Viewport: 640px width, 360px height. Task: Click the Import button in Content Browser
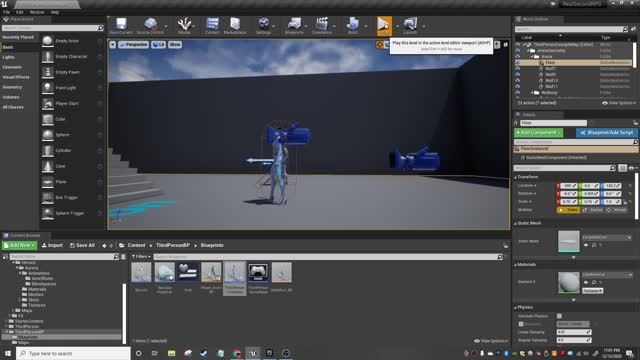tap(52, 245)
